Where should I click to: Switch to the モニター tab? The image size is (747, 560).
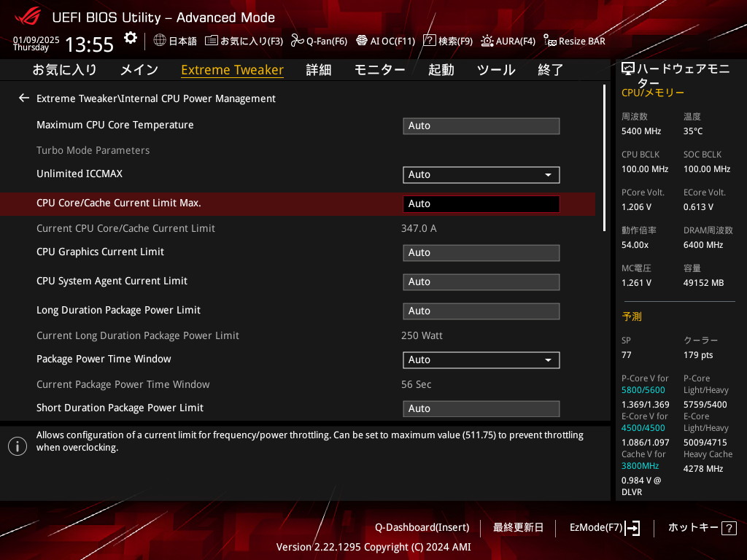[x=379, y=70]
